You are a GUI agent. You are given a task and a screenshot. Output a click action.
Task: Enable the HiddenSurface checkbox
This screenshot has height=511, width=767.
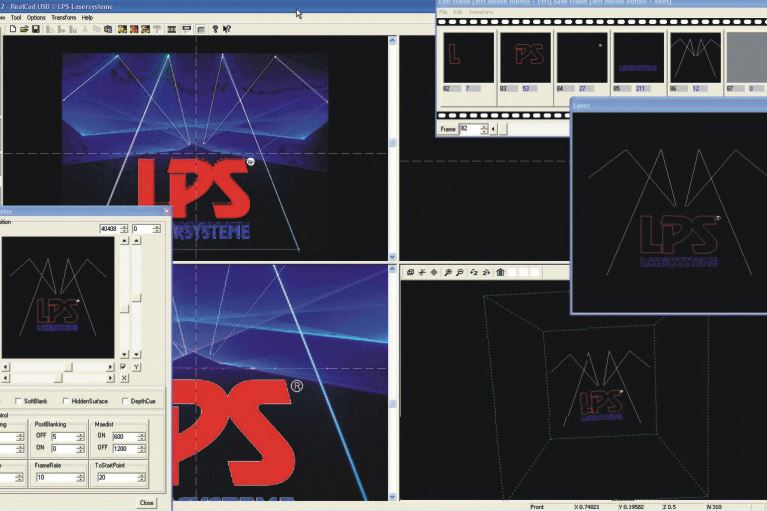click(66, 401)
